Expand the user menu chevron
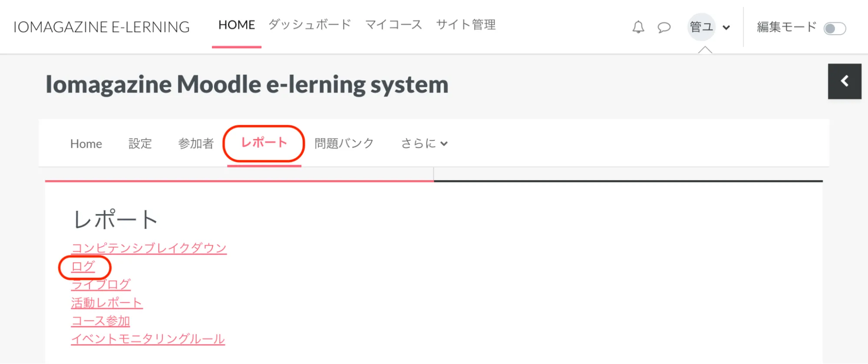Image resolution: width=868 pixels, height=364 pixels. click(726, 28)
